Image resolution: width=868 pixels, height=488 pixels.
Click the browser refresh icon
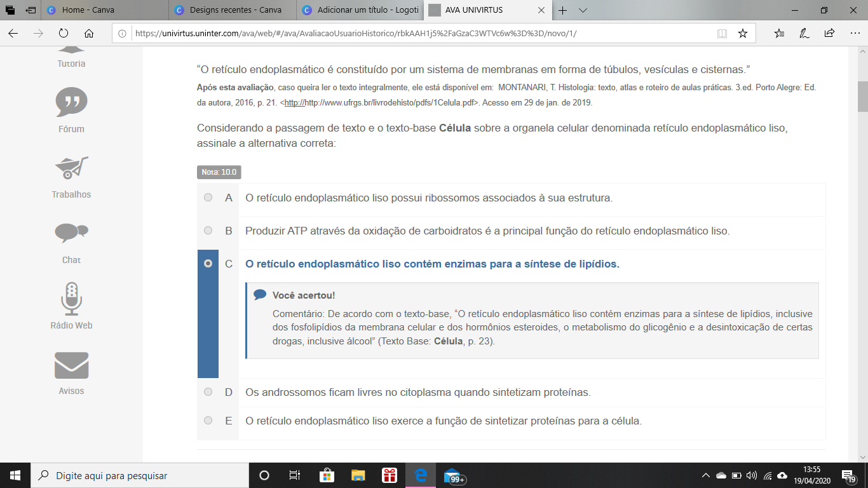pos(64,34)
